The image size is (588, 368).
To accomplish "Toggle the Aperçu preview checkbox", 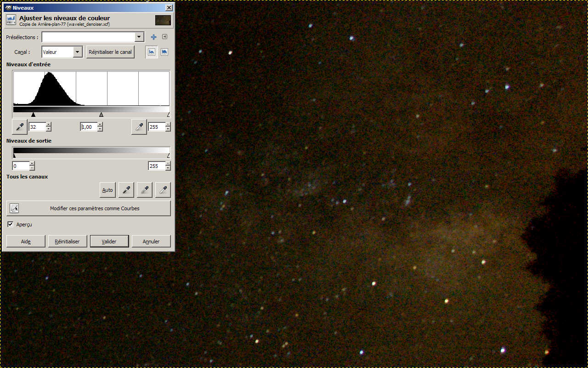I will [x=11, y=224].
